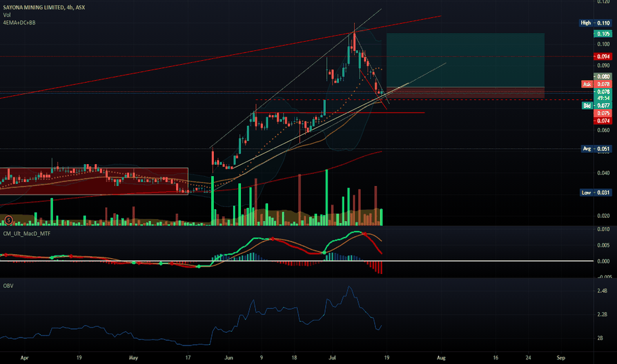Click the 2.2B value on OBV scale
This screenshot has height=364, width=617.
pyautogui.click(x=602, y=314)
